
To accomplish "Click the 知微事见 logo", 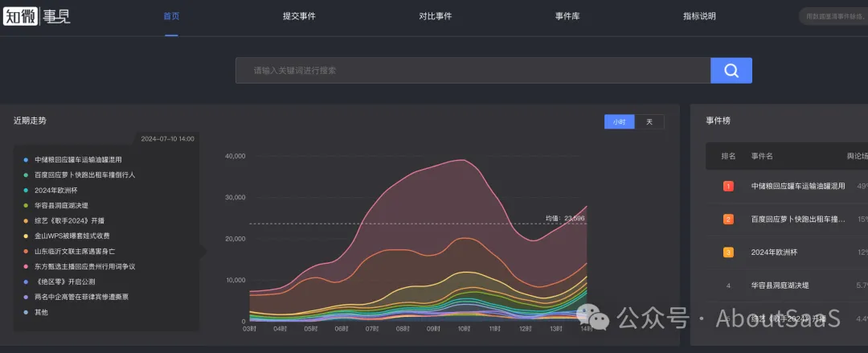I will point(37,15).
